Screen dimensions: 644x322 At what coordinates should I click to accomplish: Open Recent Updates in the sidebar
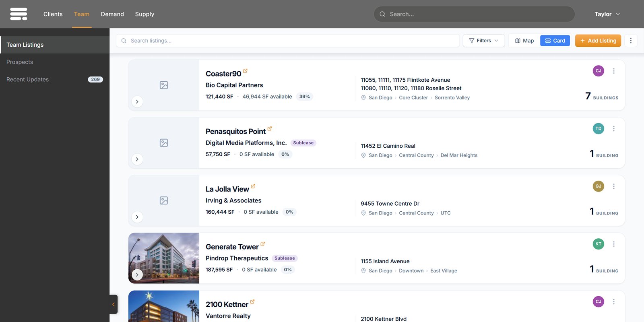click(x=55, y=79)
